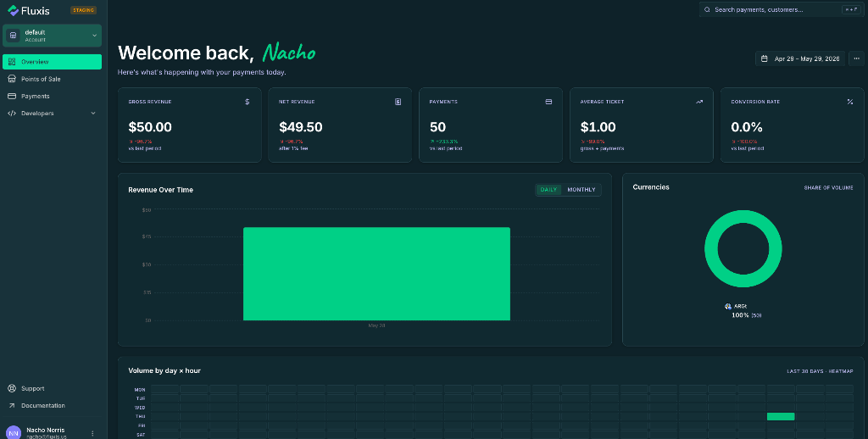This screenshot has width=868, height=439.
Task: Click the 100% currency share value
Action: click(x=740, y=315)
